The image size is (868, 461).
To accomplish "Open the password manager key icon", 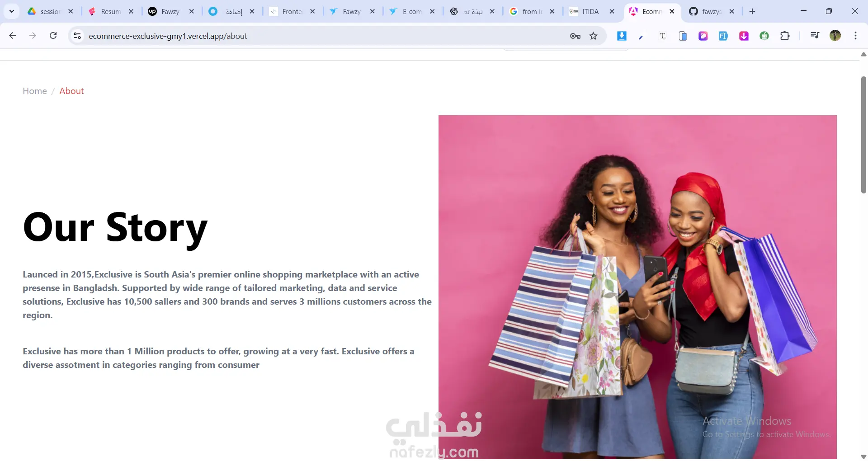I will point(575,36).
